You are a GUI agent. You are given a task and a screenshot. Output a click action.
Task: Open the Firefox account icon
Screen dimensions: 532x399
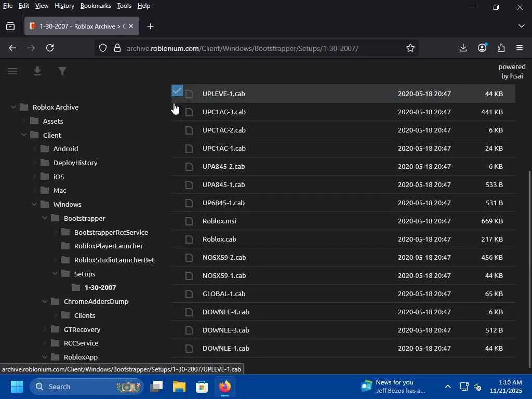pyautogui.click(x=482, y=48)
